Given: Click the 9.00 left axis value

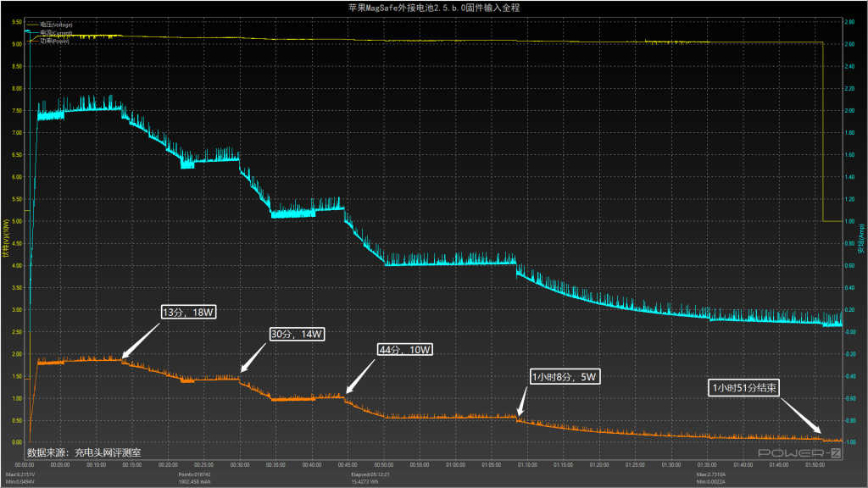Looking at the screenshot, I should coord(17,44).
